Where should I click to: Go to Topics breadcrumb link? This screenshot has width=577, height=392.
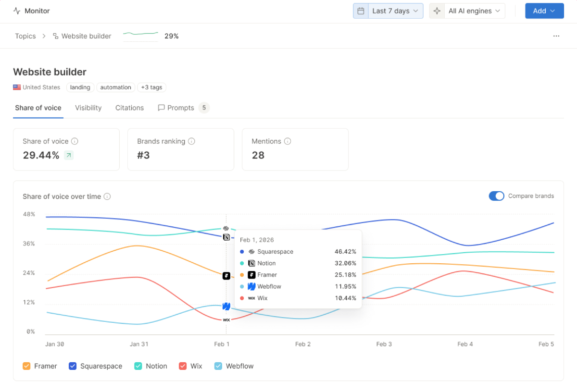coord(25,36)
